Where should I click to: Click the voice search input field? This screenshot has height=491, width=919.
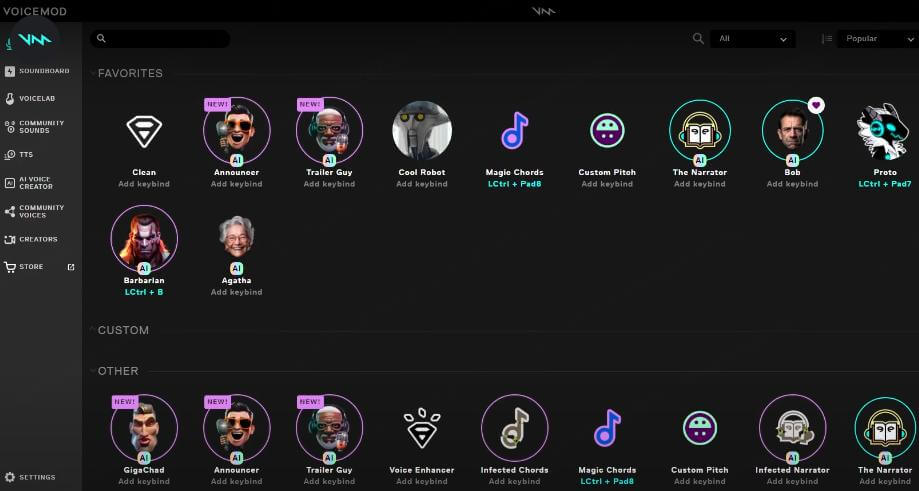click(165, 39)
